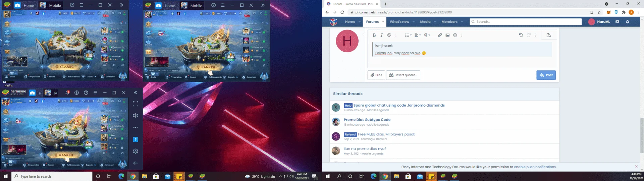This screenshot has width=644, height=181.
Task: Toggle volume mute in hermione BlueStacks sidebar
Action: coord(136,116)
